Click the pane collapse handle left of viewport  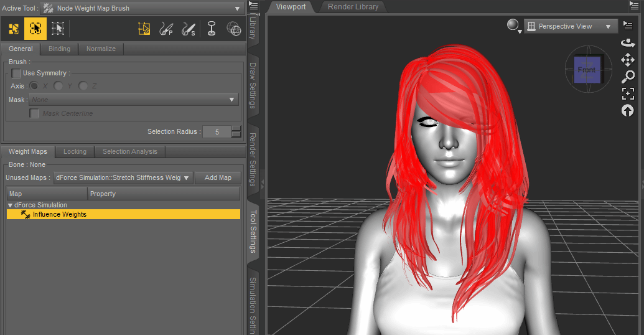(x=262, y=184)
